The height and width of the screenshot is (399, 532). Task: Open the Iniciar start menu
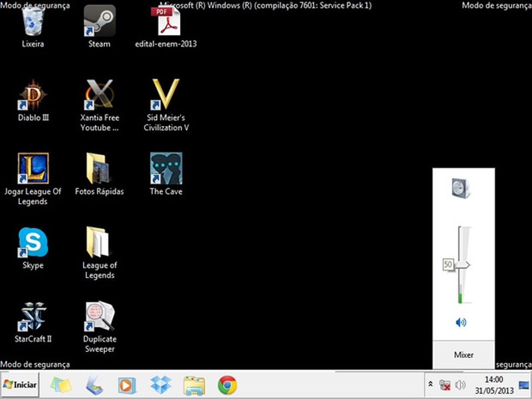[19, 385]
